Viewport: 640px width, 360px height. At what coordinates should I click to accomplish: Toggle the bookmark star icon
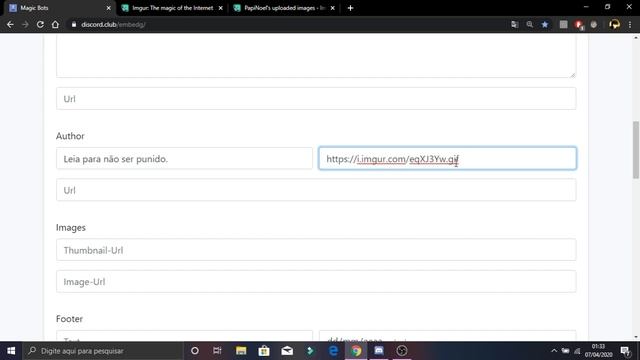[x=544, y=24]
